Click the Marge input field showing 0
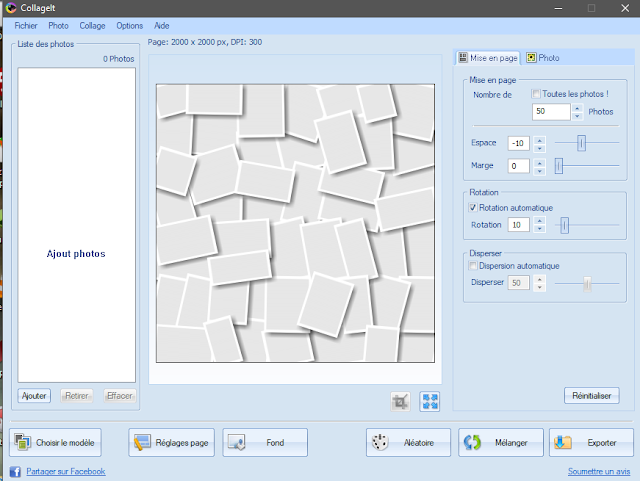Screen dimensions: 640x481 pos(519,166)
